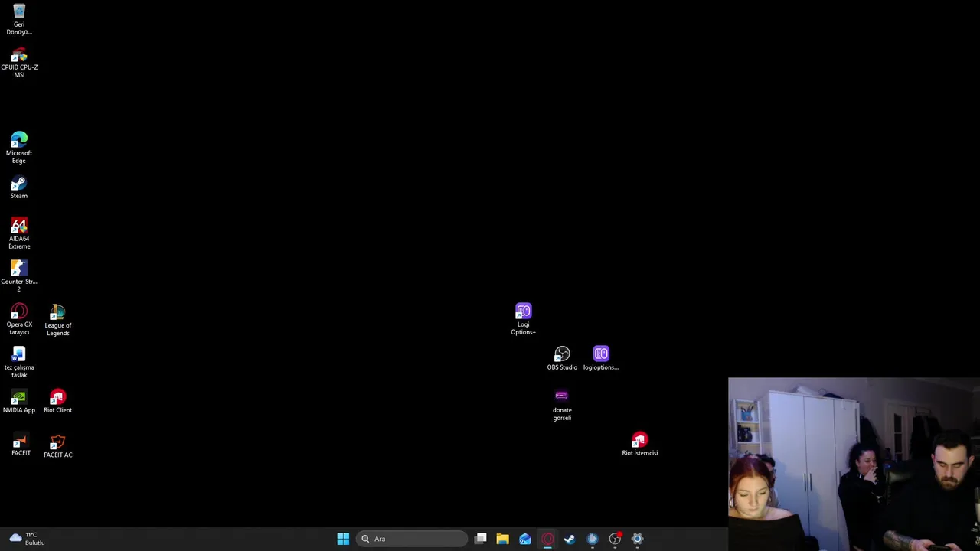This screenshot has width=980, height=551.
Task: Select the Opera GX tarayıcı shortcut
Action: [19, 319]
